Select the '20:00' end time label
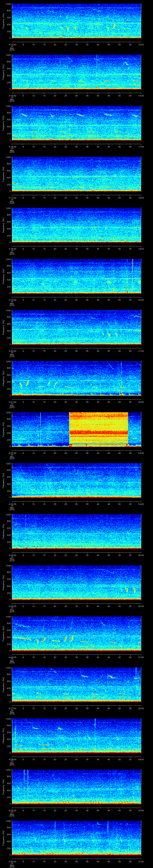This screenshot has width=153, height=868. (141, 300)
